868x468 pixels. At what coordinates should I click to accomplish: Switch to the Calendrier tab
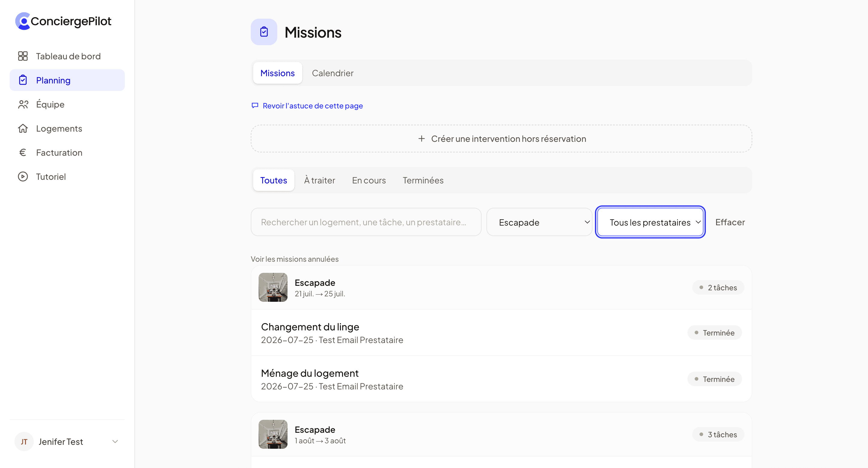tap(332, 73)
